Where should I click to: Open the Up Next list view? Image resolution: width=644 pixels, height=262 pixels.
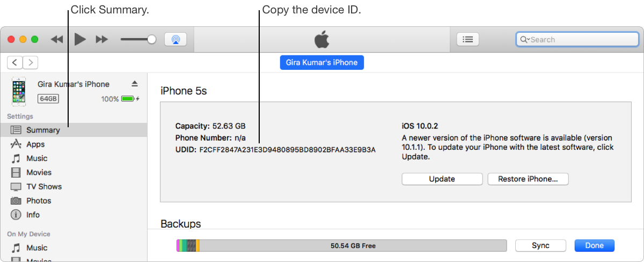click(467, 39)
